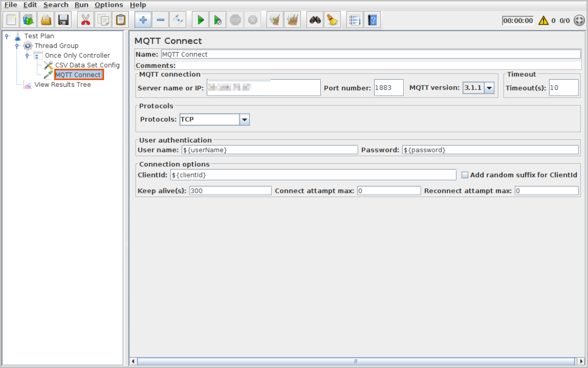This screenshot has width=588, height=368.
Task: Open the File menu
Action: (x=11, y=5)
